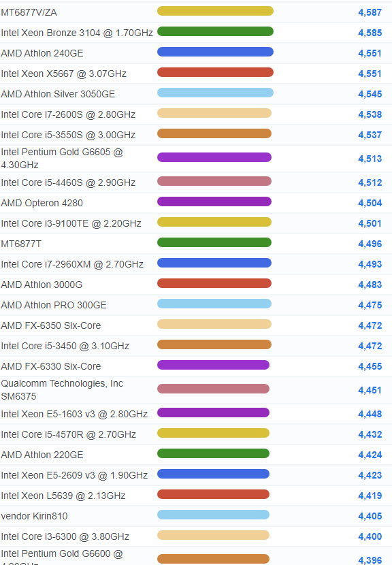This screenshot has height=565, width=392.
Task: Click the 4,551 score for Xeon X5667
Action: pos(370,74)
